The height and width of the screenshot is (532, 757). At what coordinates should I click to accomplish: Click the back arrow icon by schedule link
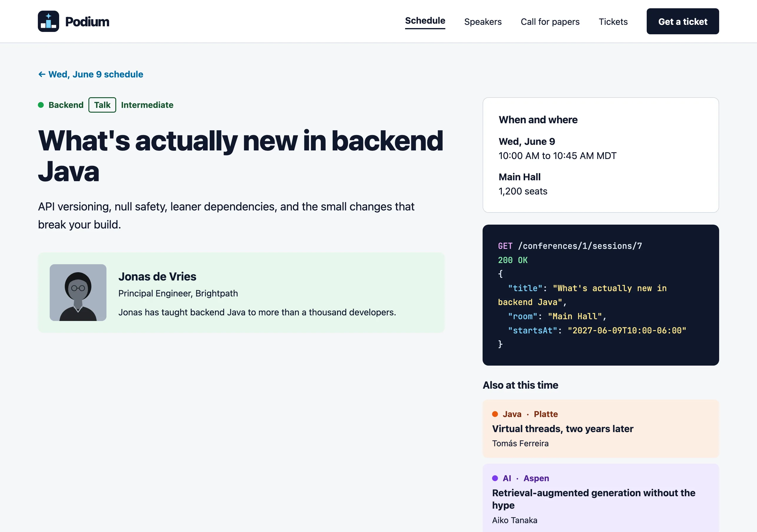[x=42, y=74]
